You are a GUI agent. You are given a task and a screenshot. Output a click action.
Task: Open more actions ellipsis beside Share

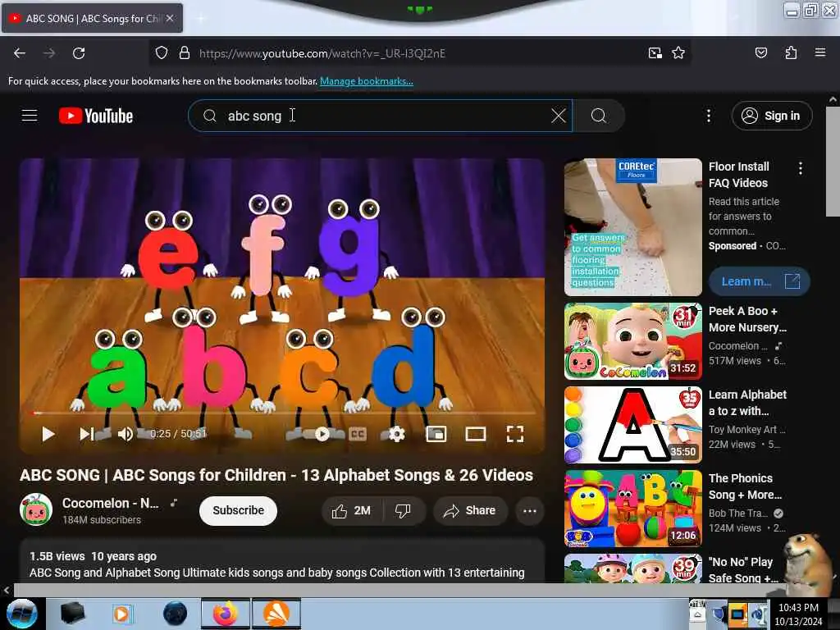pyautogui.click(x=529, y=511)
